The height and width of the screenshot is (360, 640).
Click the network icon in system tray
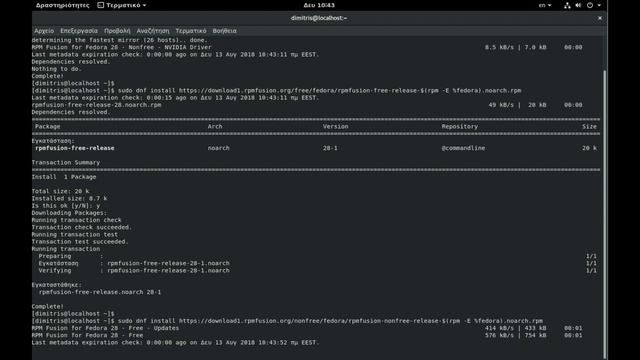(x=567, y=5)
